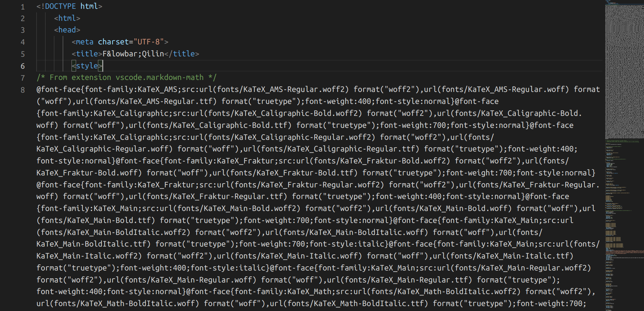Click line number 1 in the gutter
This screenshot has height=311, width=644.
click(x=23, y=7)
